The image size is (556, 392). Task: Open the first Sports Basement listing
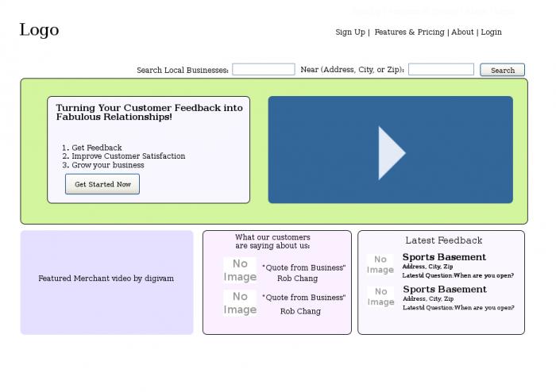(x=444, y=257)
